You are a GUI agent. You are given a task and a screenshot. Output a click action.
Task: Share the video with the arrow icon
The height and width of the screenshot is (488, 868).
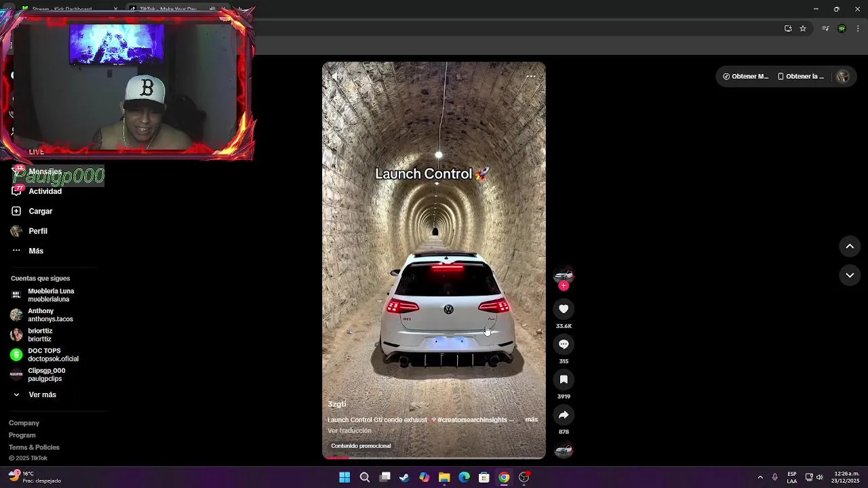click(x=564, y=415)
